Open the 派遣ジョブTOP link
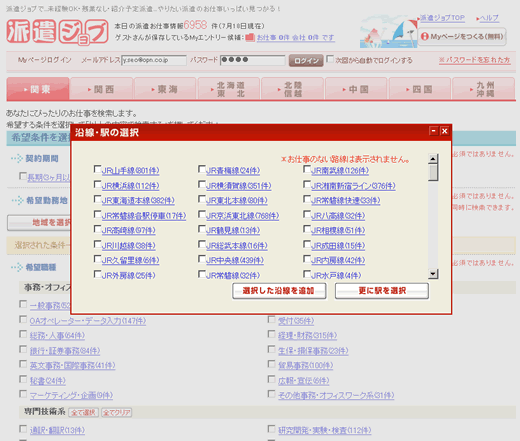 click(x=442, y=18)
